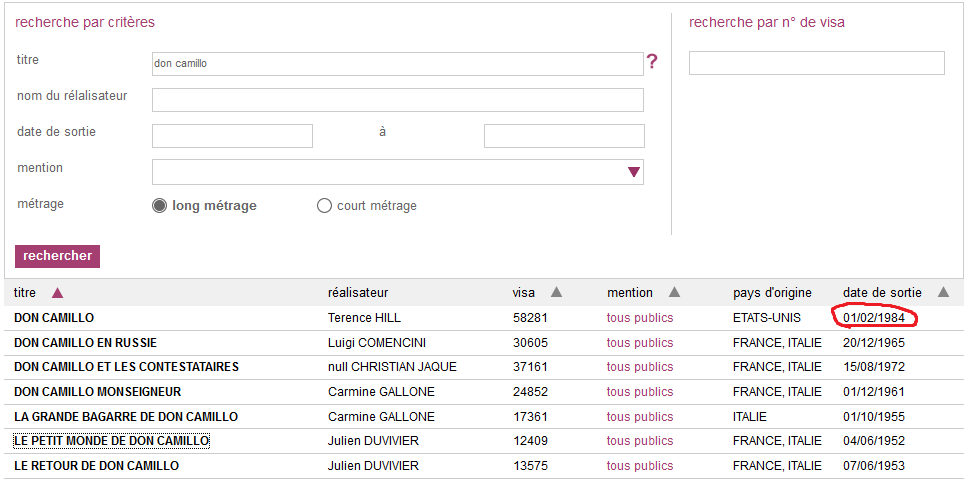
Task: Click the date de sortie end field
Action: point(564,136)
